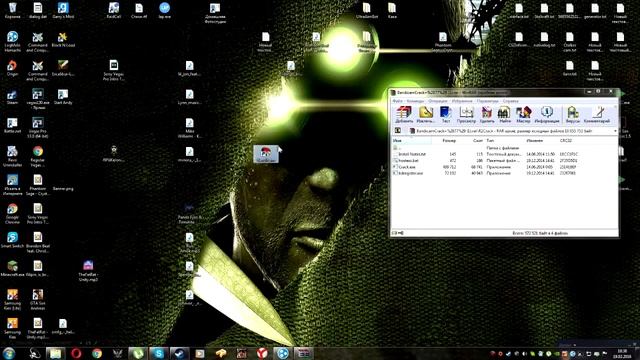Select the Origin desktop icon
640x360 pixels.
point(12,68)
